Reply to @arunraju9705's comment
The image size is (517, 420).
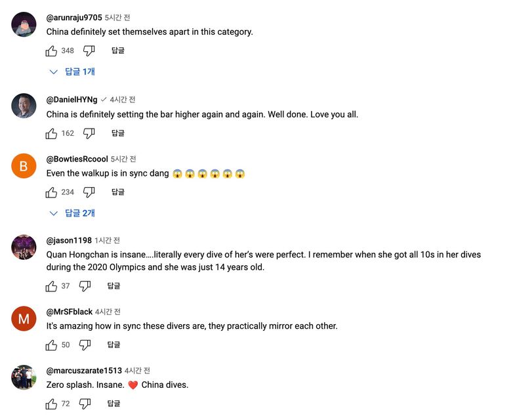point(118,51)
